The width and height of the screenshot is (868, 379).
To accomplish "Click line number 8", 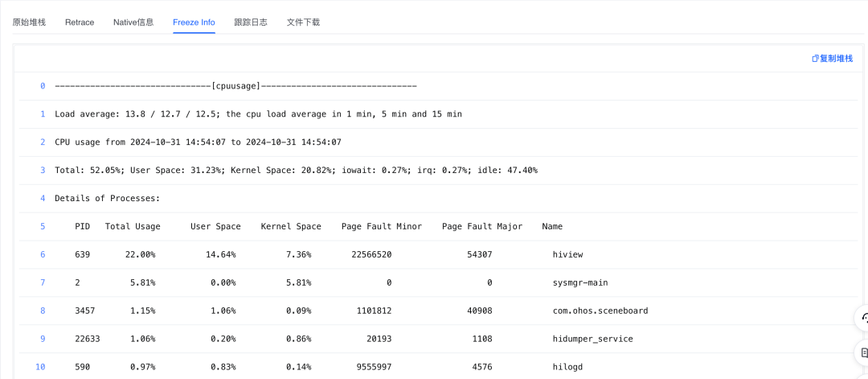I will tap(43, 311).
